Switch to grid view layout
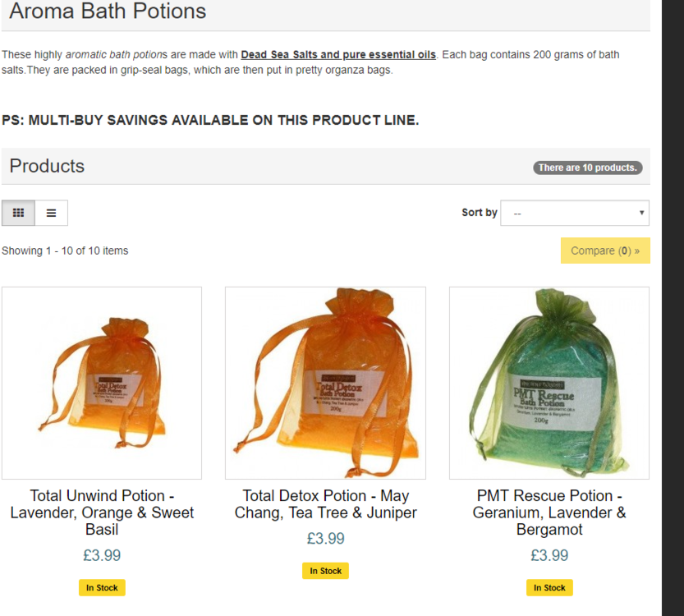Image resolution: width=684 pixels, height=616 pixels. tap(18, 212)
